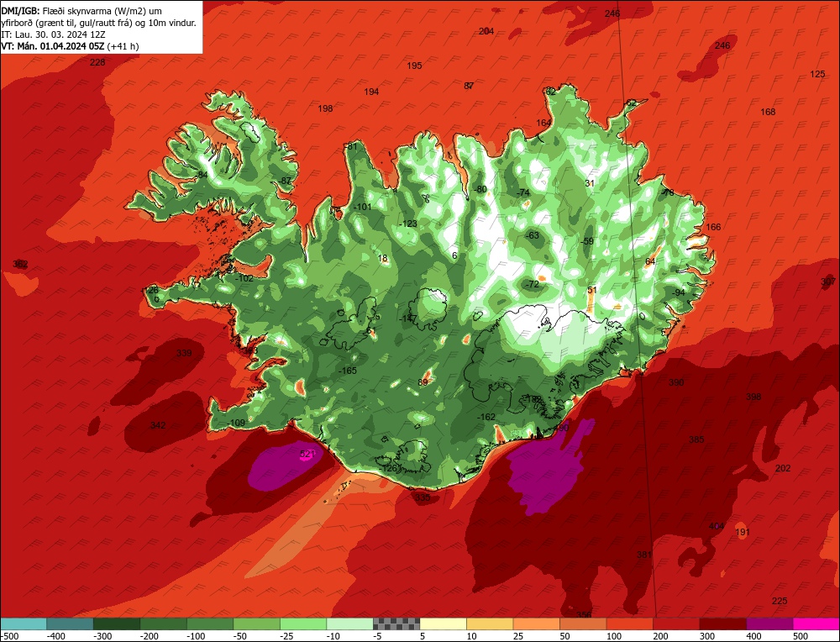Click the value '-101' over northwest Iceland
Screen dimensions: 840x642
pyautogui.click(x=362, y=207)
